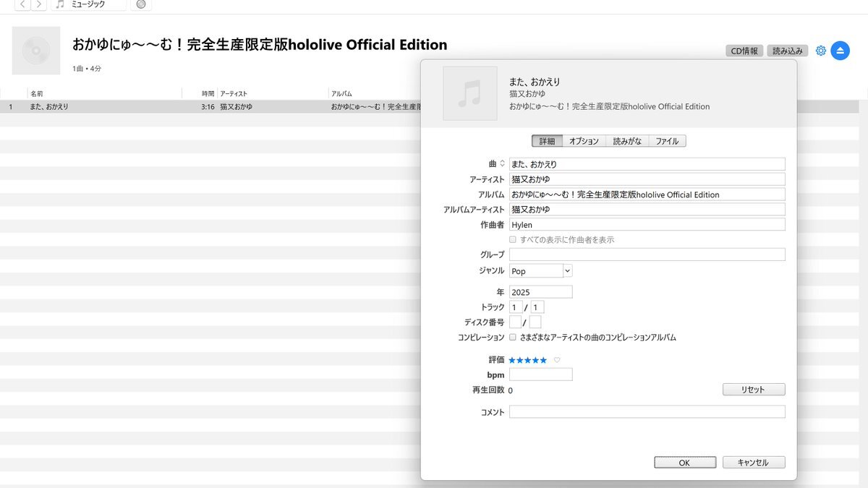Screen dimensions: 868x488
Task: Confirm the dialog with OK
Action: 685,463
